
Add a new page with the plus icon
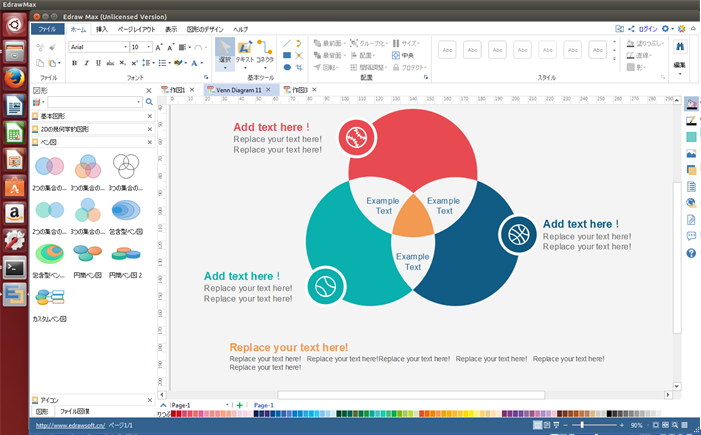point(240,405)
